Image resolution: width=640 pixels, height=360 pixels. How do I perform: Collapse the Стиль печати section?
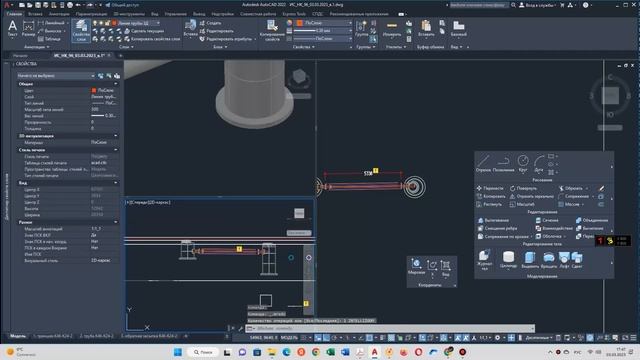coord(116,150)
